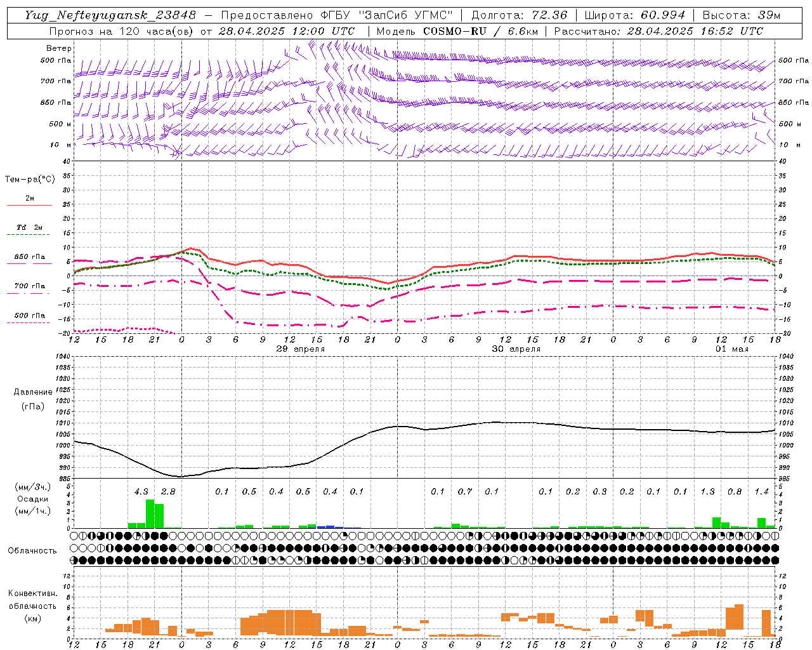This screenshot has height=650, width=812.
Task: Click the Тем-ра(°C) panel label
Action: click(30, 180)
